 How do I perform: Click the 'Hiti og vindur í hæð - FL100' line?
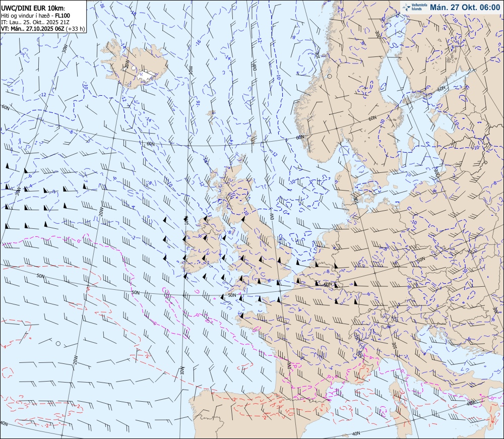pyautogui.click(x=35, y=16)
